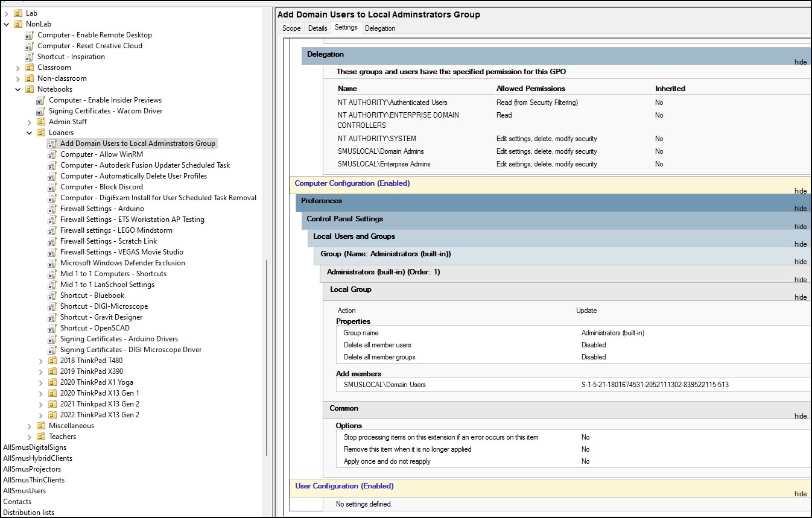Click the GPO icon for Computer - Allow WinRM
Screen dimensions: 812x518
[x=52, y=154]
